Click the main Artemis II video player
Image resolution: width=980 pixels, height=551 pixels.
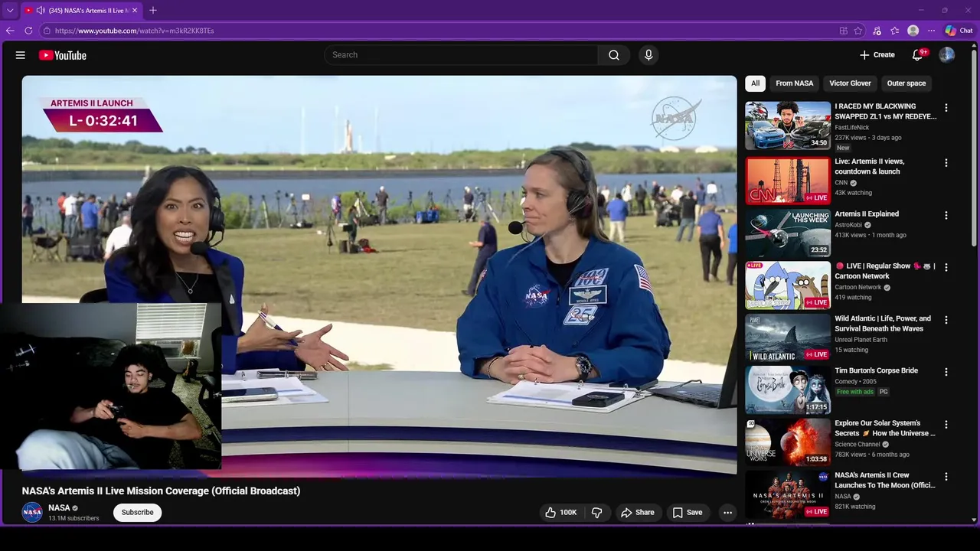[379, 275]
